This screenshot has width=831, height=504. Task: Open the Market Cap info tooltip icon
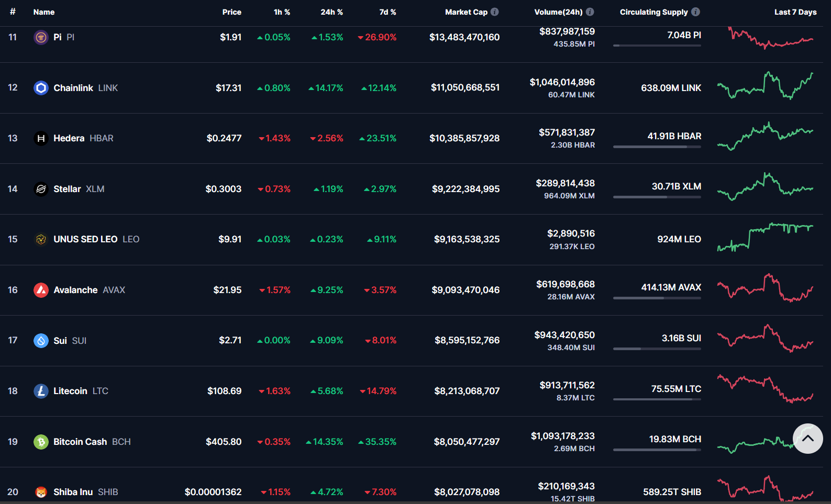tap(494, 12)
